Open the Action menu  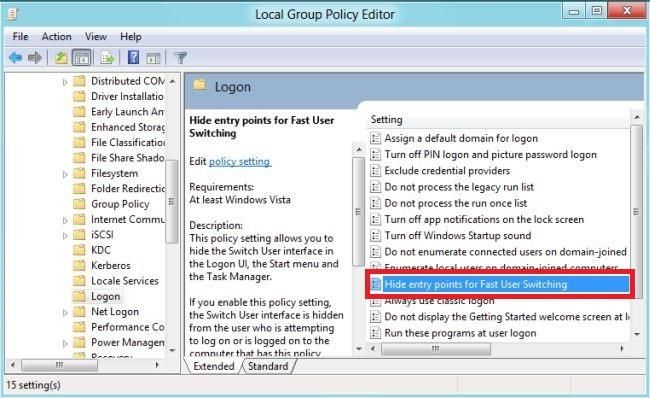[56, 36]
